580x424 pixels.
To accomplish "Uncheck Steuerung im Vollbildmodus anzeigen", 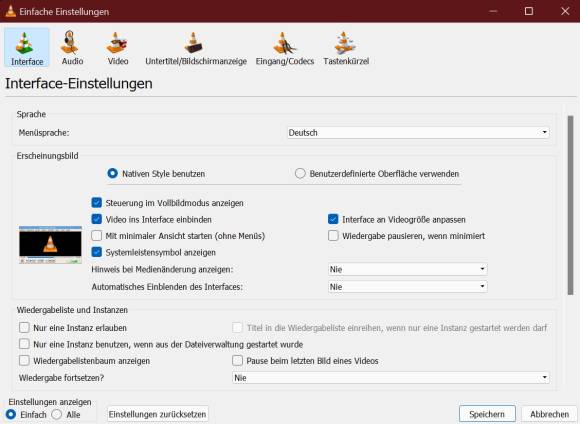I will pos(97,203).
